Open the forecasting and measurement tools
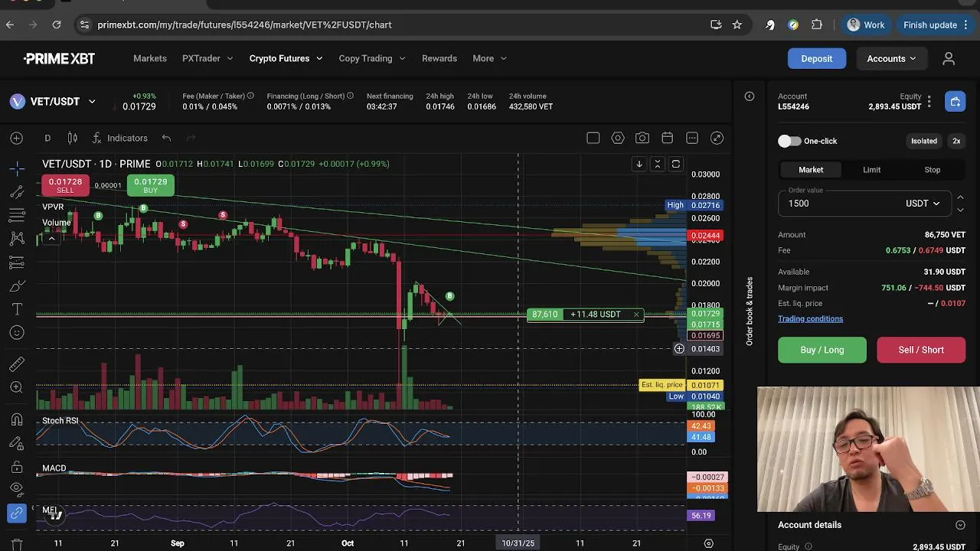Viewport: 980px width, 551px height. (17, 262)
